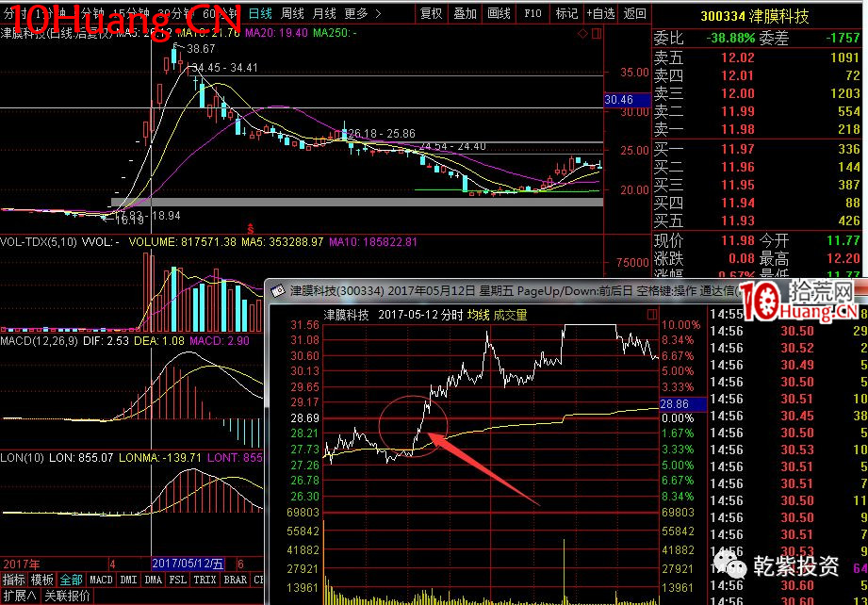Image resolution: width=868 pixels, height=605 pixels.
Task: Open the 关联报价 related quotes tab
Action: 67,597
